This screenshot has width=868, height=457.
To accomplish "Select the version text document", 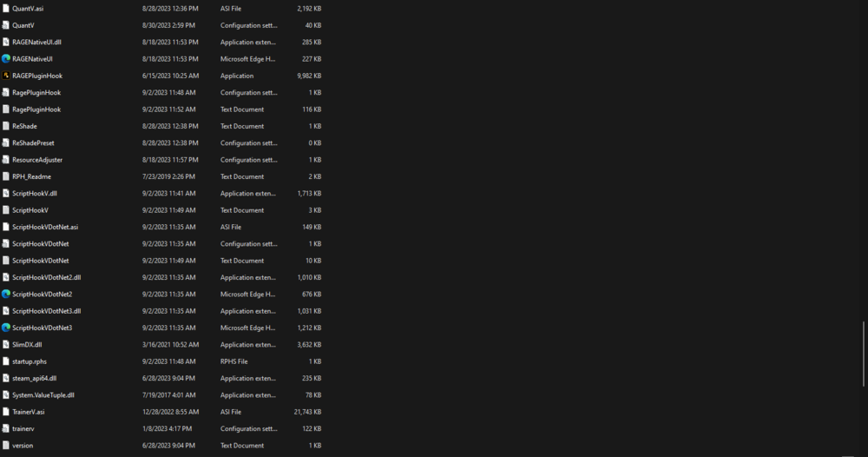I will click(23, 446).
